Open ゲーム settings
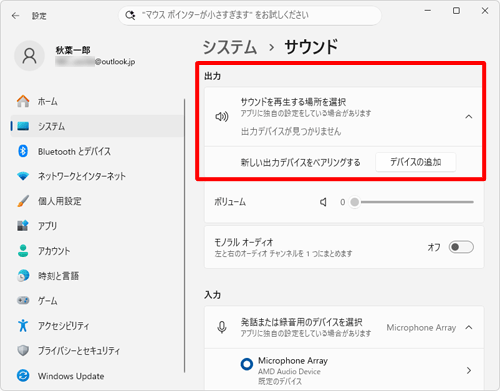This screenshot has height=391, width=500. coord(97,300)
